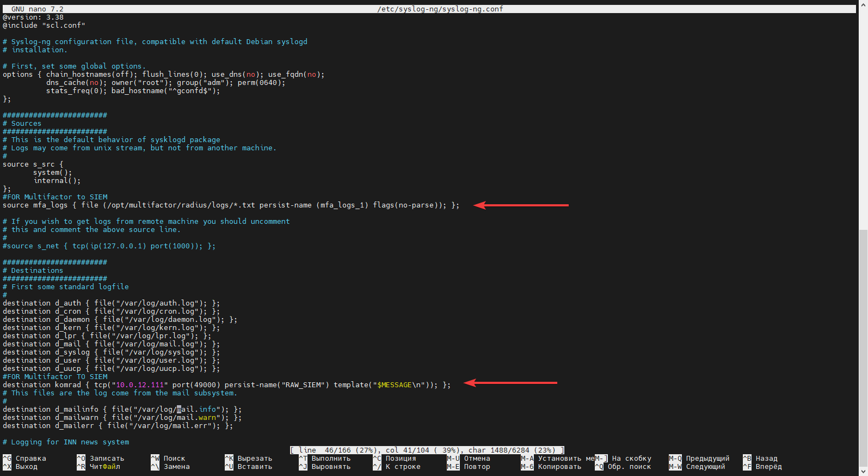This screenshot has height=476, width=868.
Task: Click the ^F Вперёд forward shortcut
Action: (x=762, y=467)
